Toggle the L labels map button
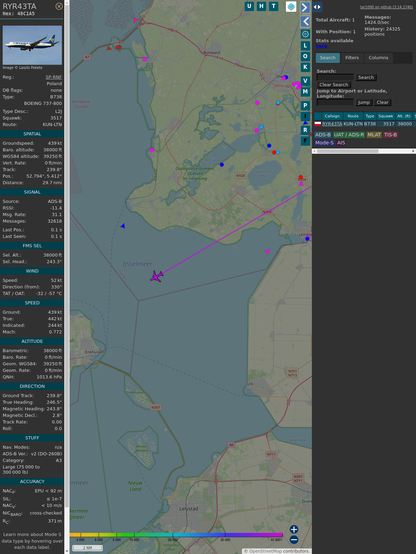The width and height of the screenshot is (416, 554). click(305, 46)
